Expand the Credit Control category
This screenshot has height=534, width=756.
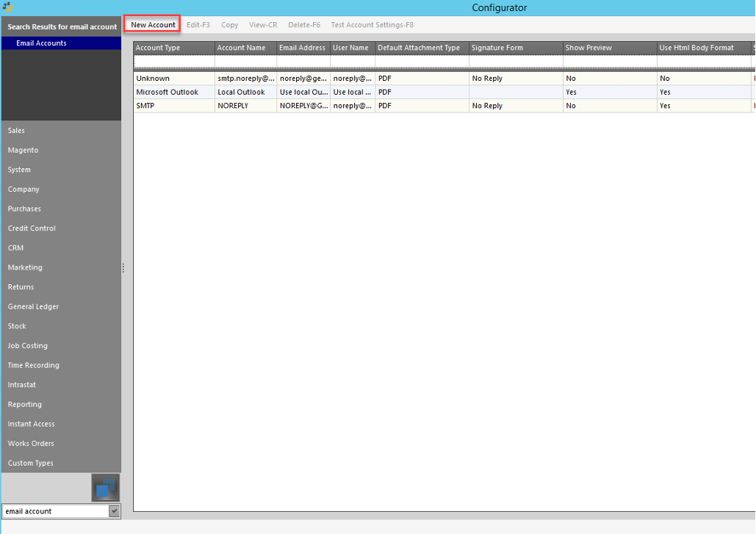32,228
